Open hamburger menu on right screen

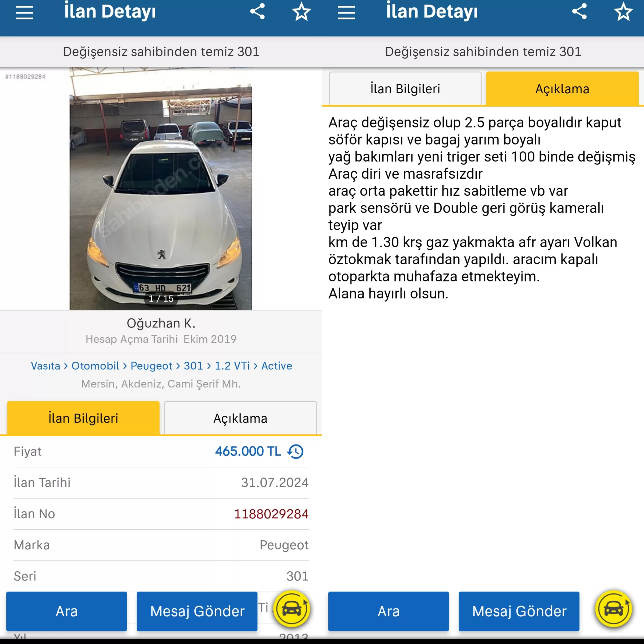tap(346, 13)
